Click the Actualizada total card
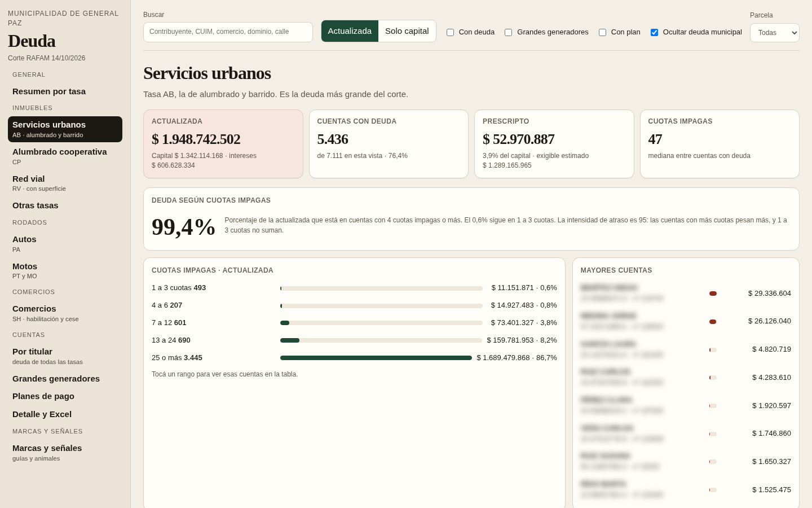The image size is (812, 508). pos(223,144)
